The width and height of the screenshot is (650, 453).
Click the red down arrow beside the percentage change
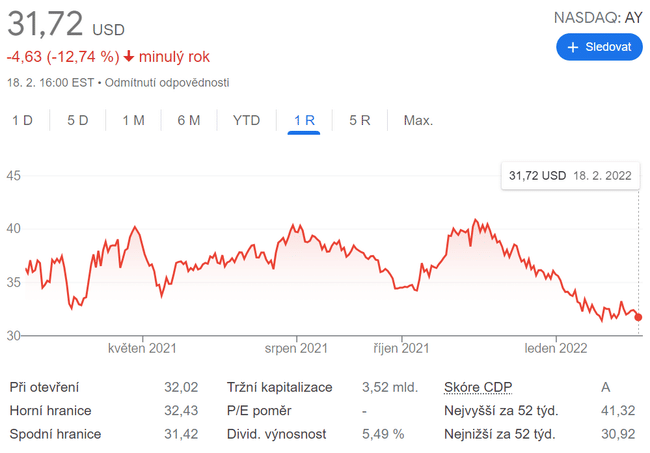[x=129, y=56]
